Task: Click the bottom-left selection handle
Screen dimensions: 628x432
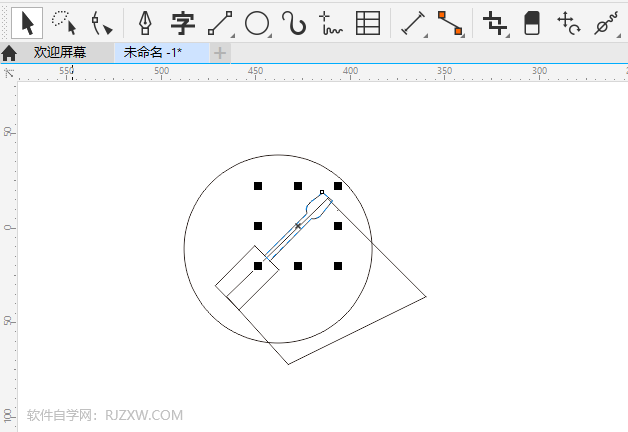Action: point(258,266)
